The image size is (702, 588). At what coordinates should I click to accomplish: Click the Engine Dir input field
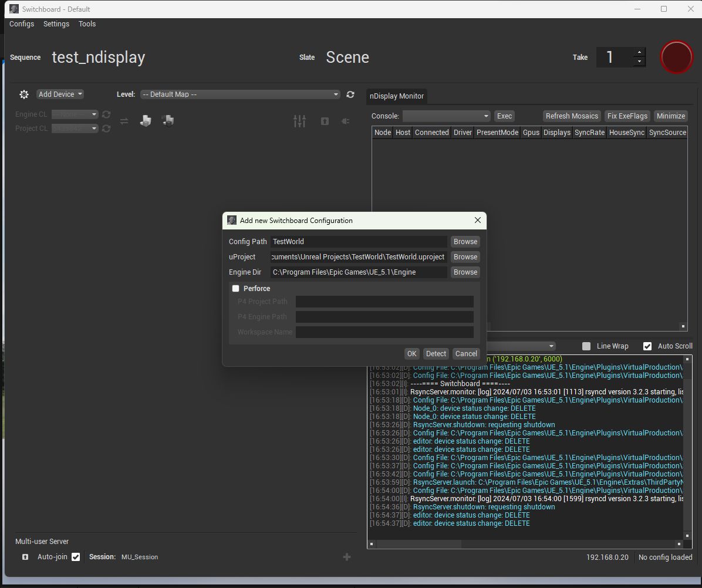pos(359,272)
